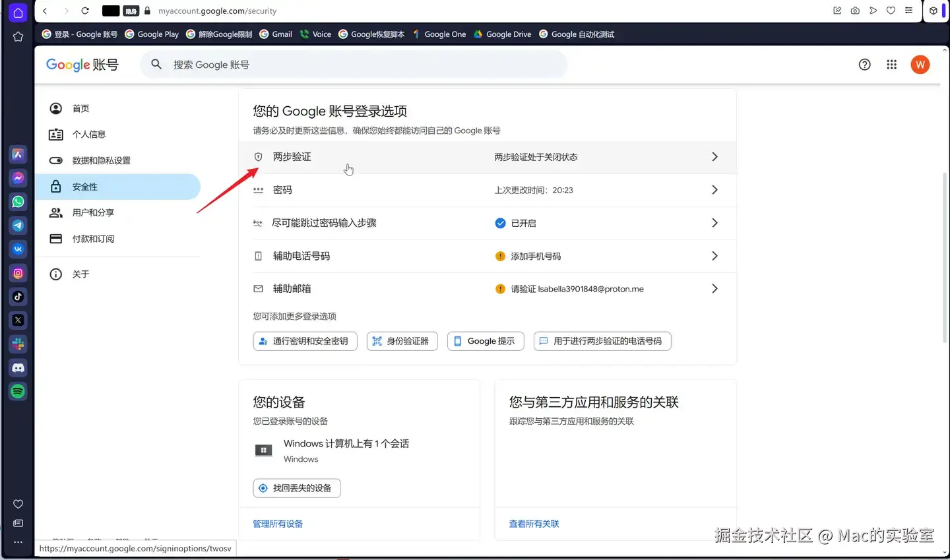
Task: Go back with the browser back arrow
Action: click(45, 11)
